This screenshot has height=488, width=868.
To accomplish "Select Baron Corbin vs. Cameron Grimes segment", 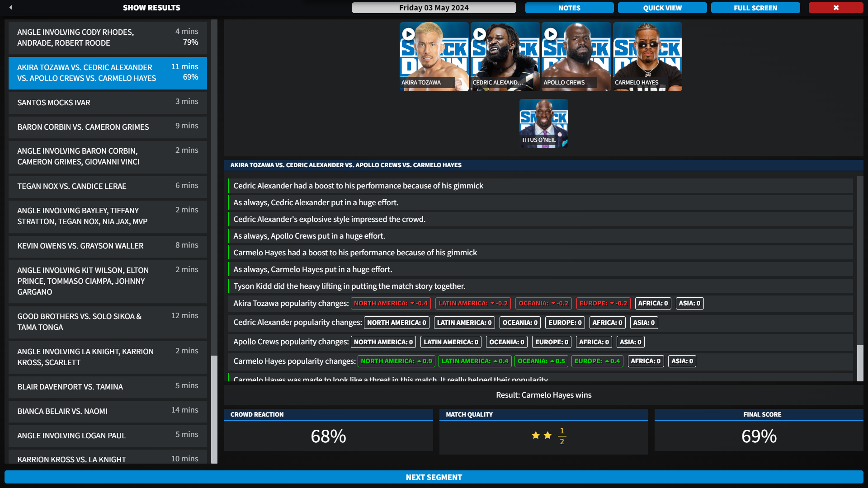I will (108, 127).
